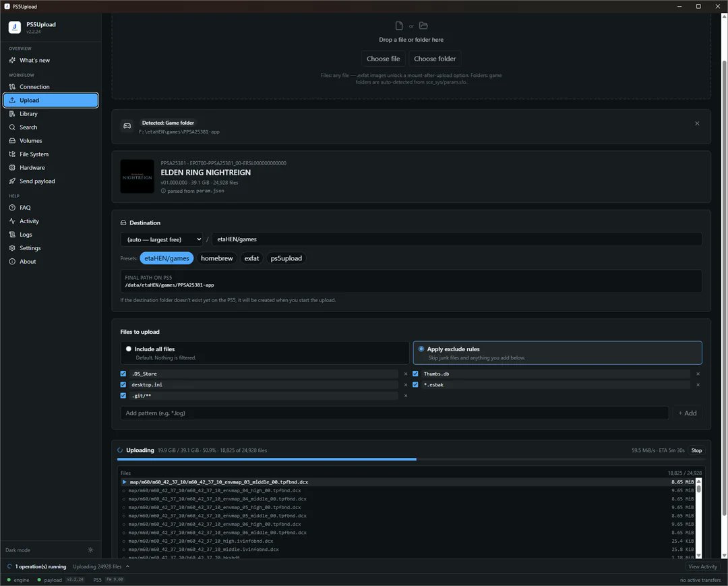This screenshot has width=728, height=586.
Task: Click the play arrow on current file row
Action: click(125, 482)
